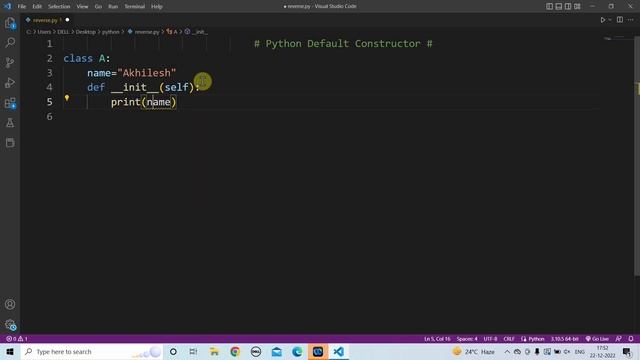Click the reverse.py breadcrumb item

pos(143,32)
